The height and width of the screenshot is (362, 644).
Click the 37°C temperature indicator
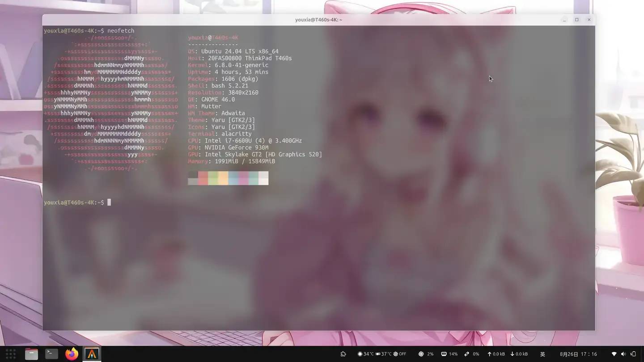click(x=383, y=354)
